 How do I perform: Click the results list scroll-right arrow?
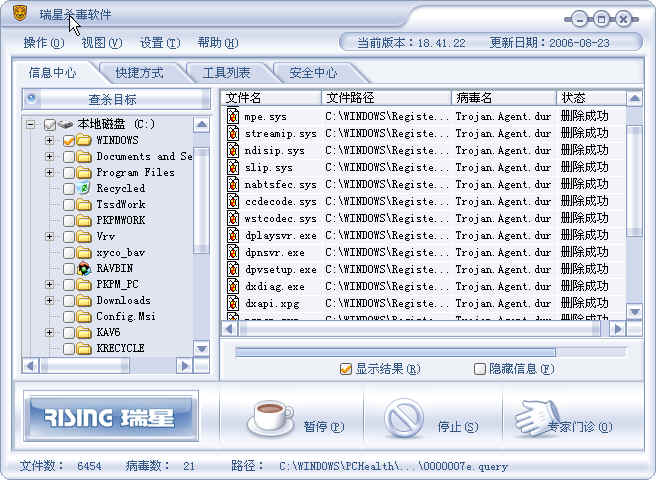[x=618, y=329]
